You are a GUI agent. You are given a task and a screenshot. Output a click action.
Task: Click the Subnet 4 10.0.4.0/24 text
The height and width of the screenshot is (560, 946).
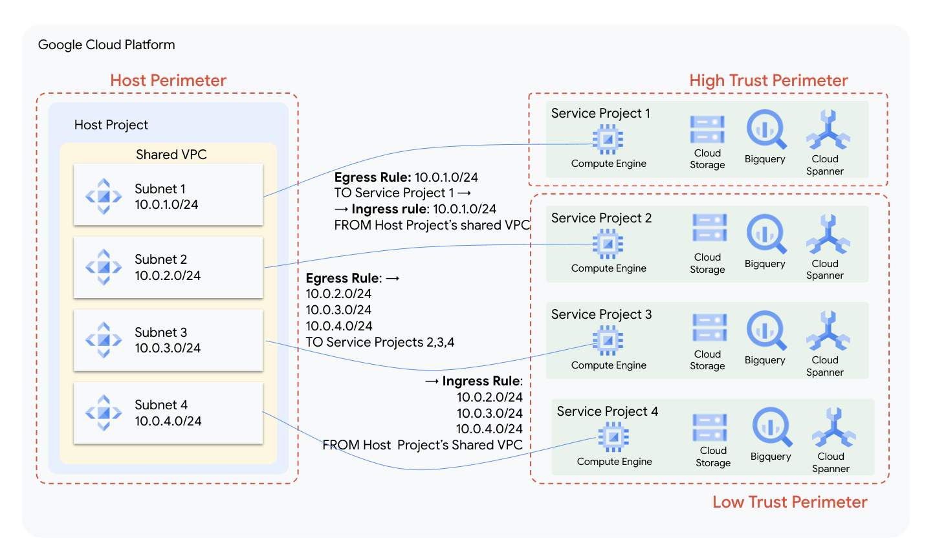168,413
